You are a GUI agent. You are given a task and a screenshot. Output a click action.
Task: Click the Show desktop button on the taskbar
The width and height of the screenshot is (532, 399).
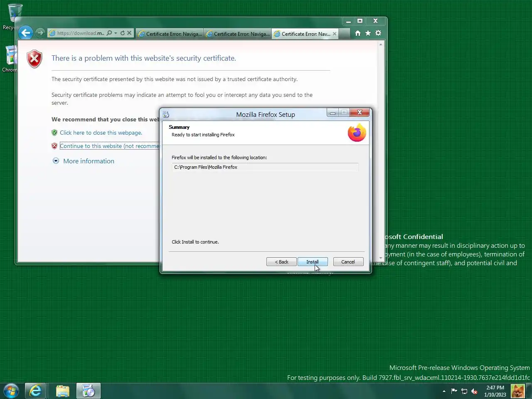pos(529,391)
